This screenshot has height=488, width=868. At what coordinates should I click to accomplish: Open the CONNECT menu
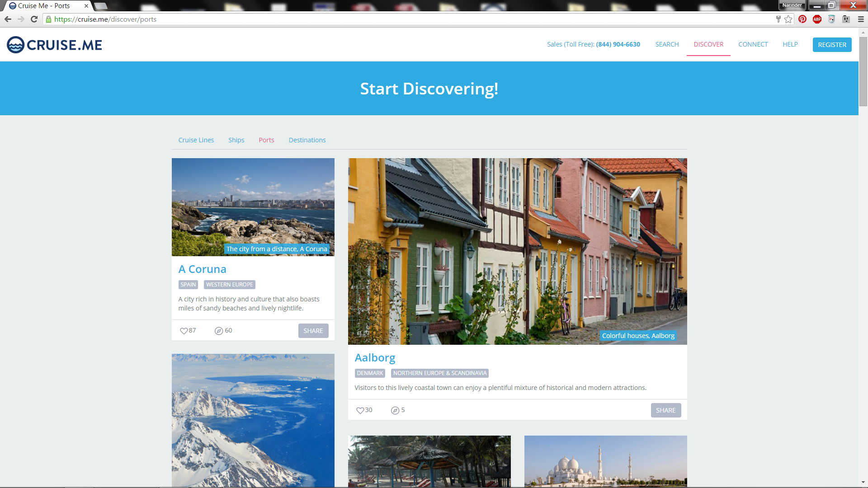[x=753, y=44]
